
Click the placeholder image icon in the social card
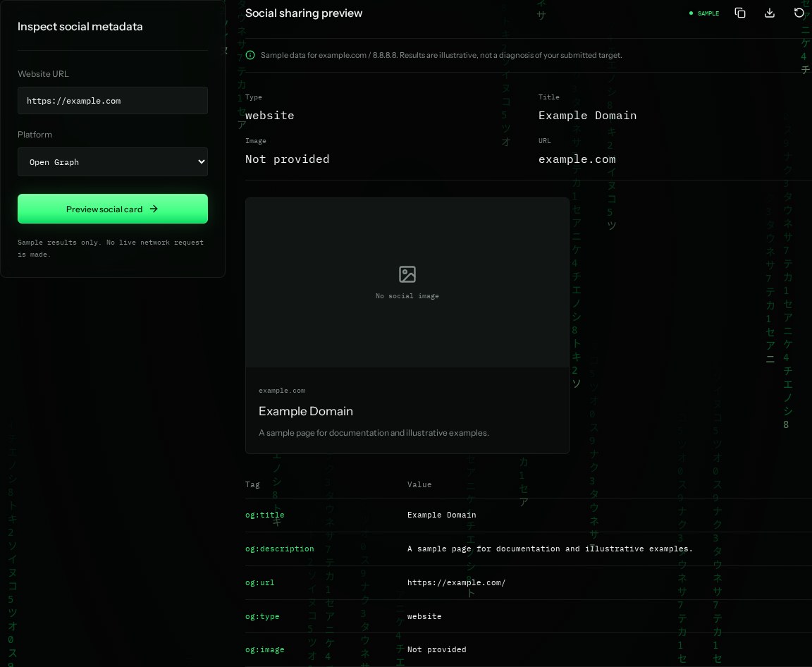pos(407,274)
